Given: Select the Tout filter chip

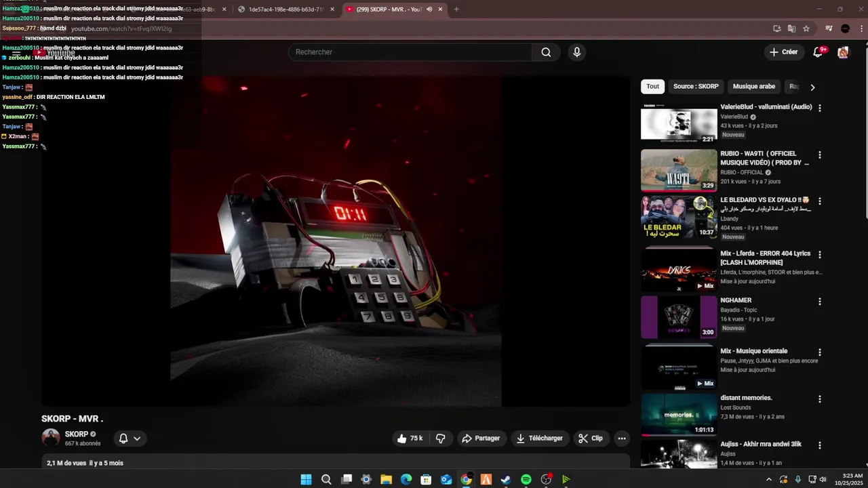Looking at the screenshot, I should coord(652,87).
